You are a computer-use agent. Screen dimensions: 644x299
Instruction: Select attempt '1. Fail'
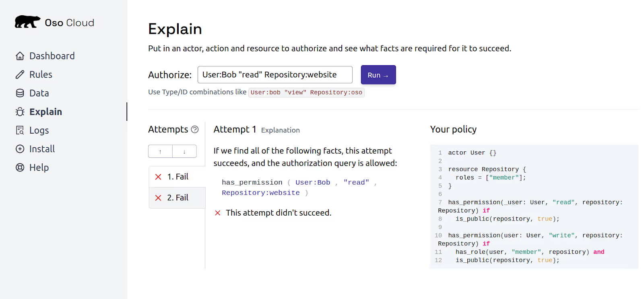point(177,177)
